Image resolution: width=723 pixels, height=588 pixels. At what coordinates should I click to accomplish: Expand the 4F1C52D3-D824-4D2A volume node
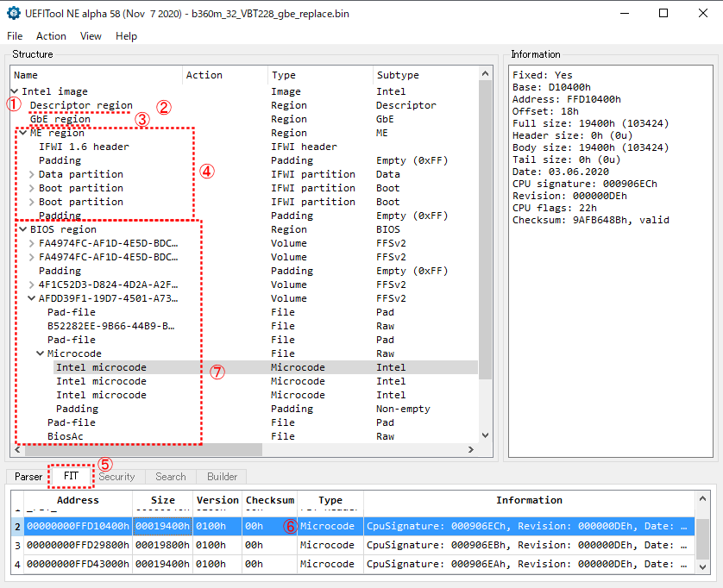coord(32,285)
